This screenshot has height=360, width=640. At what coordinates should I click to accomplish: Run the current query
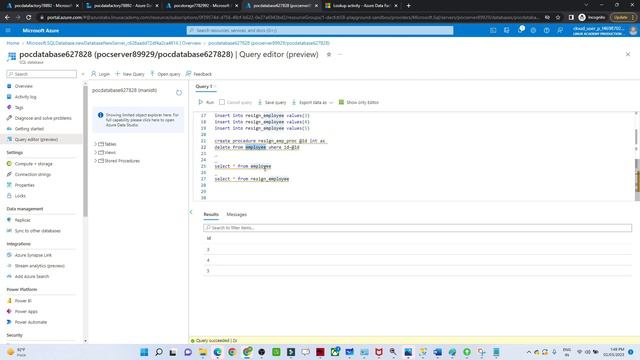click(206, 102)
